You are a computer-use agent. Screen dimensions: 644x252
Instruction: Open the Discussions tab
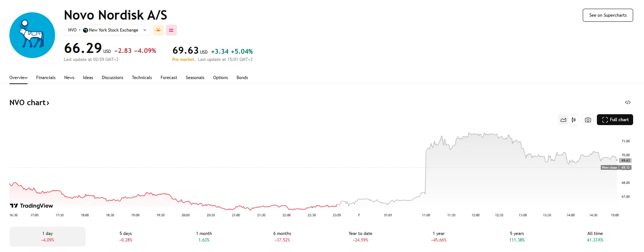coord(112,78)
